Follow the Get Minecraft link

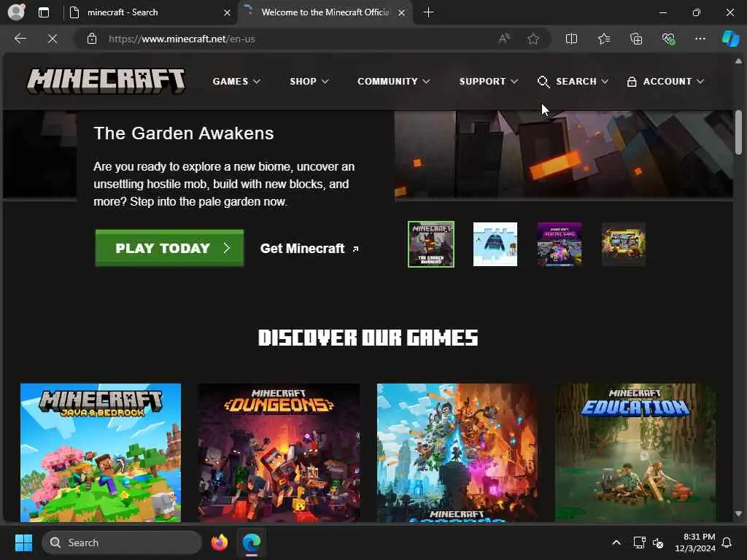(x=309, y=249)
